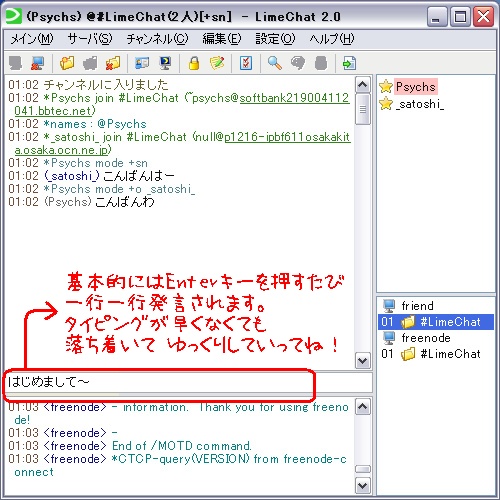
Task: Click the log line *names : @Psychs
Action: coord(95,124)
